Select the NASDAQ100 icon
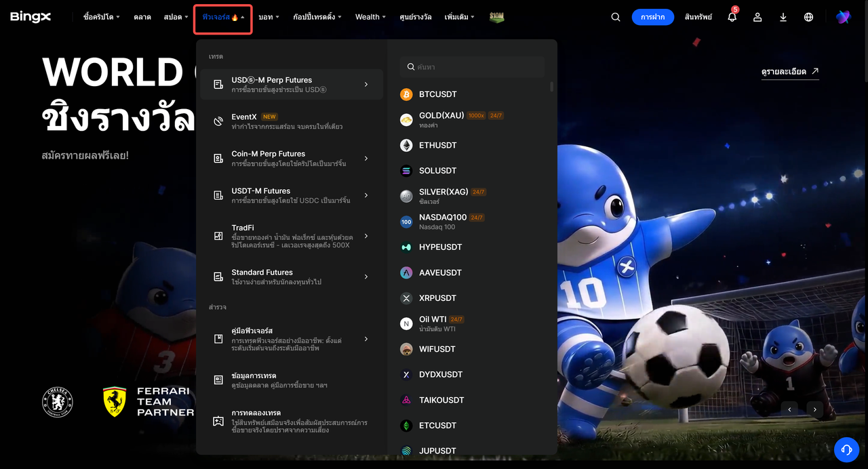The width and height of the screenshot is (868, 469). tap(406, 222)
